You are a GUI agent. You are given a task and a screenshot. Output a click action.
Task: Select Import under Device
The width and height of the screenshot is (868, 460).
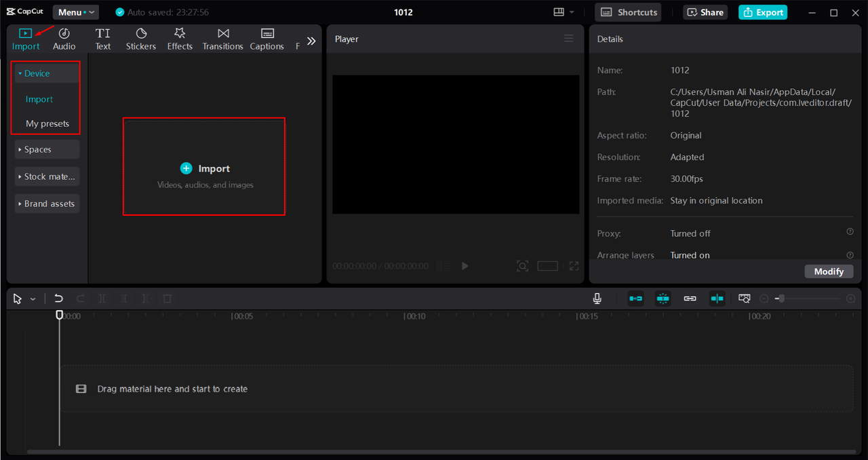point(39,99)
